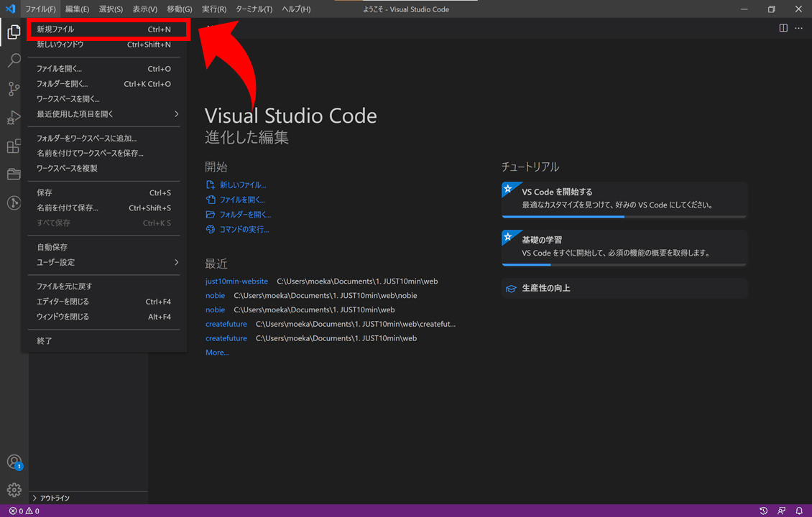Open recent folder just10min-website
The image size is (812, 517).
(236, 281)
